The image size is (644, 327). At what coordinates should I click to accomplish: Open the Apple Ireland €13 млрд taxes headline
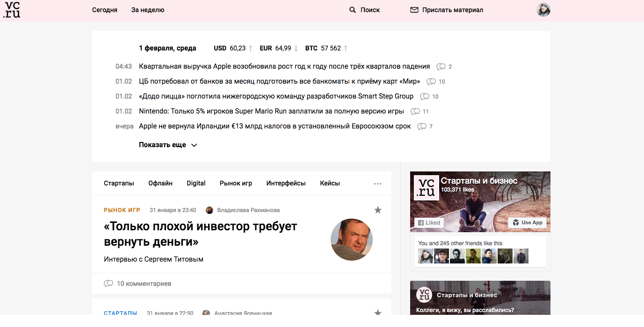[275, 126]
